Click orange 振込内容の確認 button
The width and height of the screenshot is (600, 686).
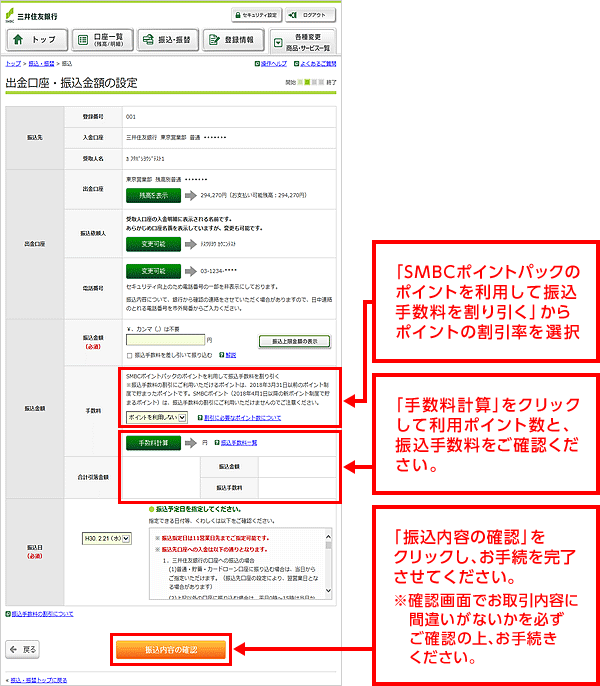pos(171,650)
